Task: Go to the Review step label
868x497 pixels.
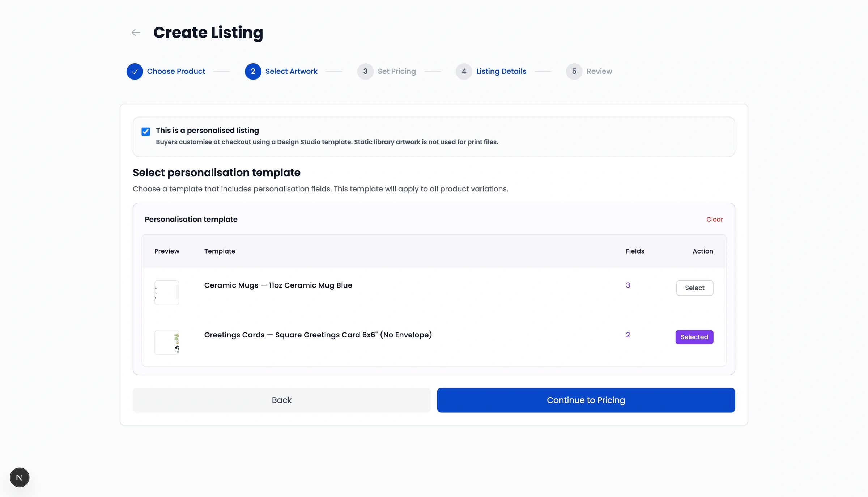Action: click(x=599, y=71)
